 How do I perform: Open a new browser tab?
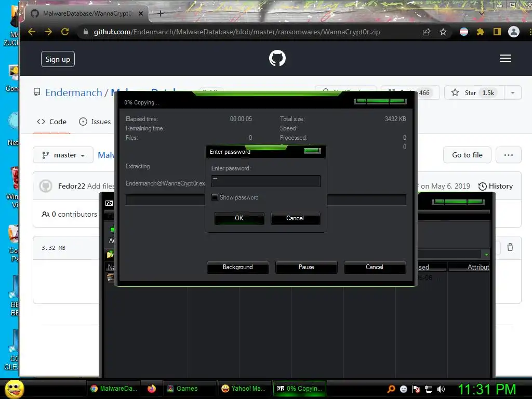(x=161, y=14)
